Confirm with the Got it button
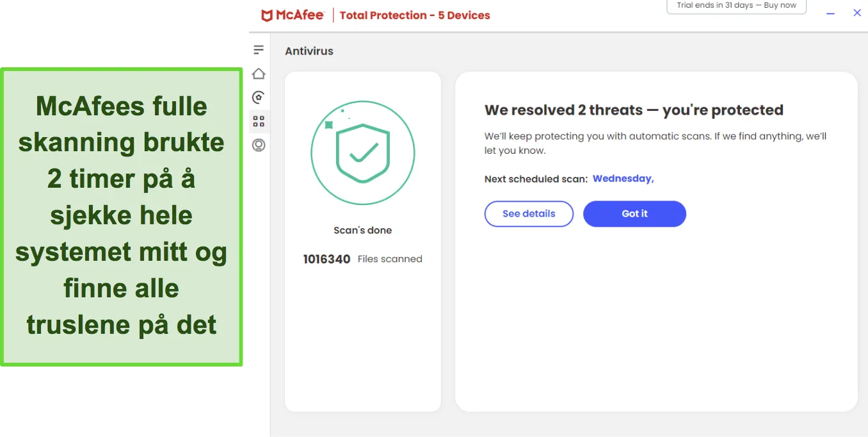Image resolution: width=868 pixels, height=437 pixels. pos(634,214)
